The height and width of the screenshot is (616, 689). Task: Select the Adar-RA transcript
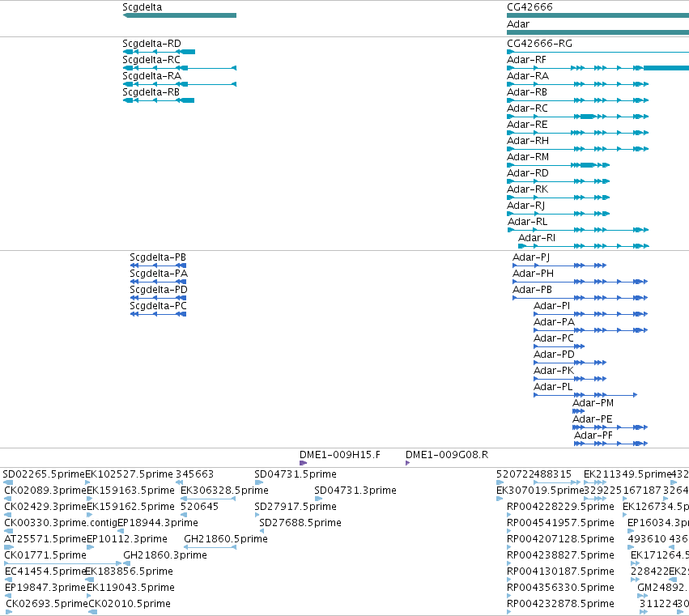click(x=578, y=84)
